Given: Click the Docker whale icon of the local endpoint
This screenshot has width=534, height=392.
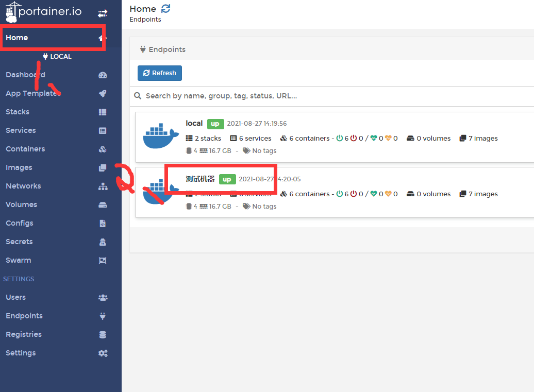Looking at the screenshot, I should 161,136.
